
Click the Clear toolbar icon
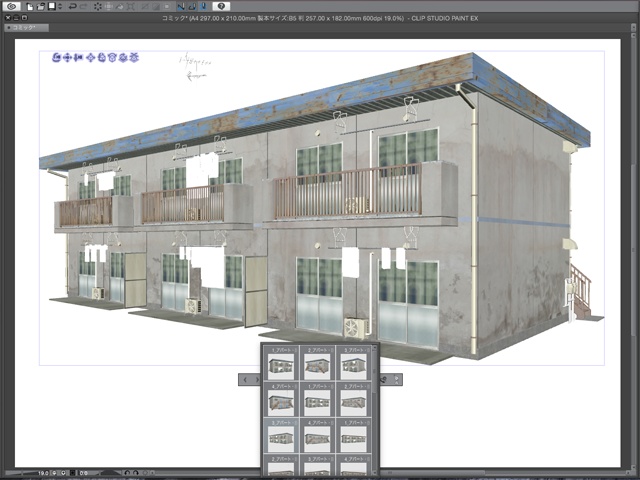(x=98, y=6)
